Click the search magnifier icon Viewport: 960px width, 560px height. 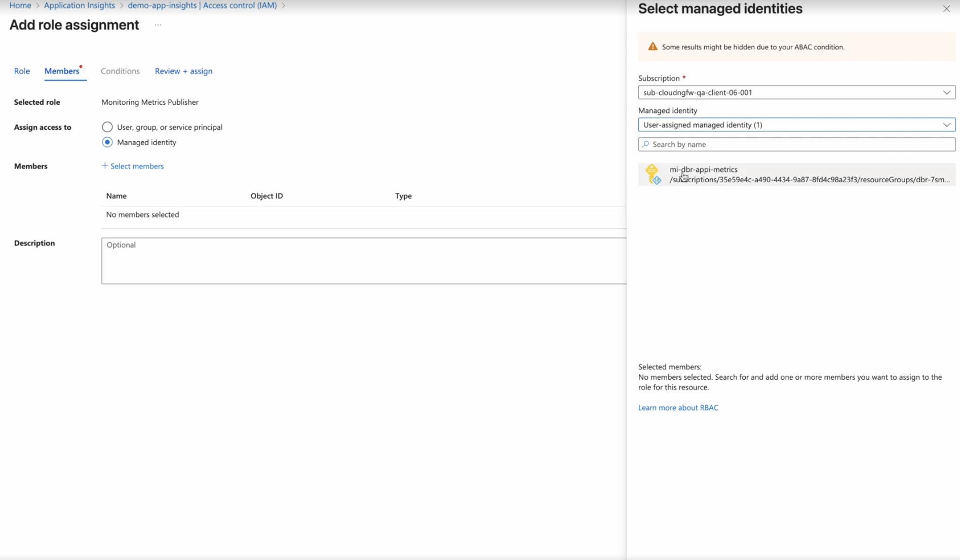[x=645, y=144]
